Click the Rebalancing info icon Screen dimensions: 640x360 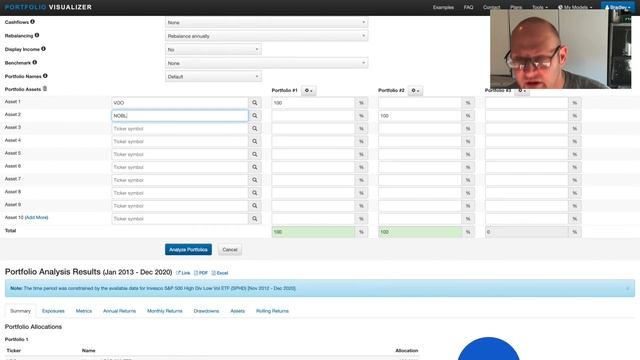coord(37,35)
